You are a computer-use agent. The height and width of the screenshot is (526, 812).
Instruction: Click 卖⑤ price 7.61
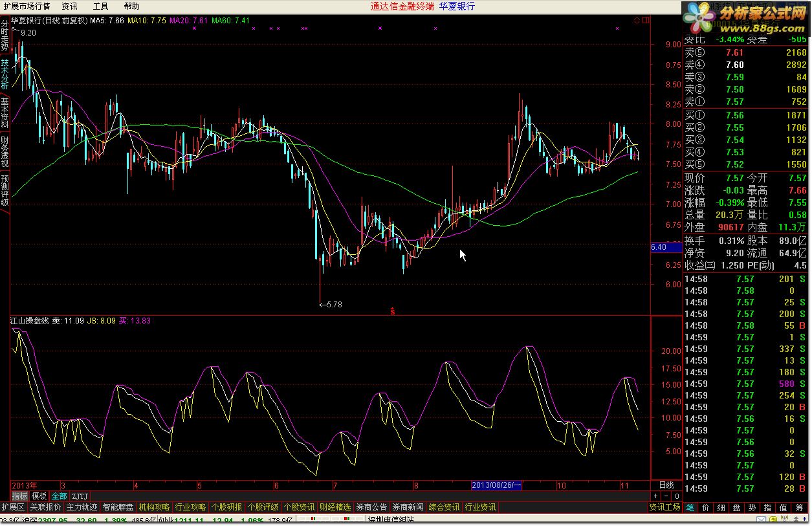click(734, 52)
